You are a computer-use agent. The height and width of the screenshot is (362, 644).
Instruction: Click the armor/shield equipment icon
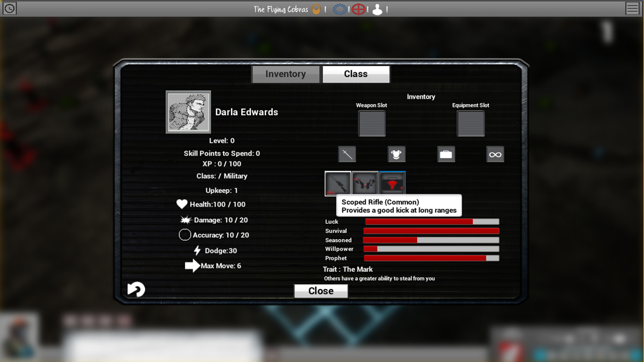pos(396,154)
